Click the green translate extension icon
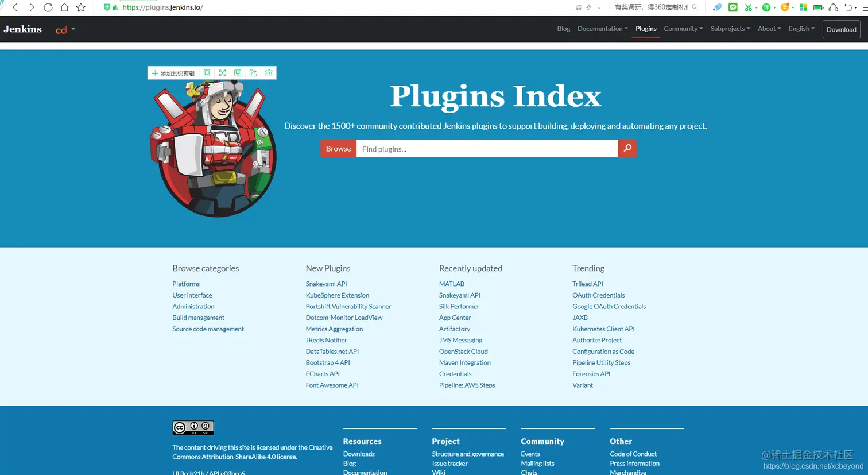This screenshot has width=868, height=475. coord(766,7)
